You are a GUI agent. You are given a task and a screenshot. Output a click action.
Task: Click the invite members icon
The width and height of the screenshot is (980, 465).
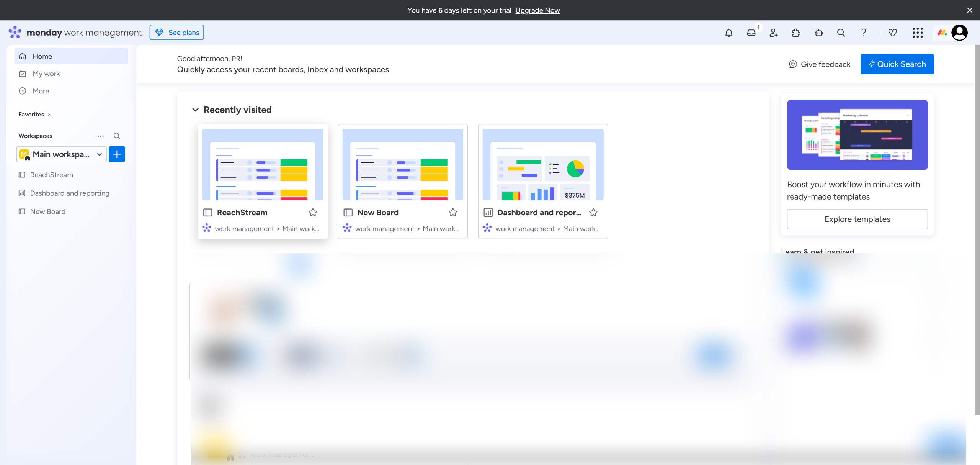[x=774, y=33]
